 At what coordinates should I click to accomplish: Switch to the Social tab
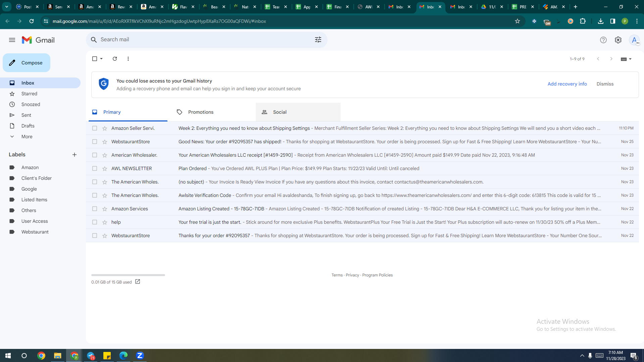298,112
